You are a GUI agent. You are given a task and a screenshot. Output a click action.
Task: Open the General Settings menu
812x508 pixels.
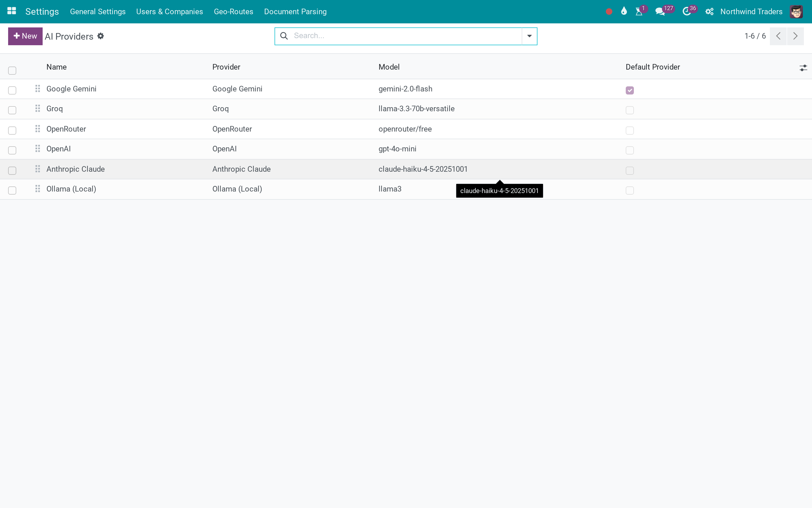click(98, 12)
